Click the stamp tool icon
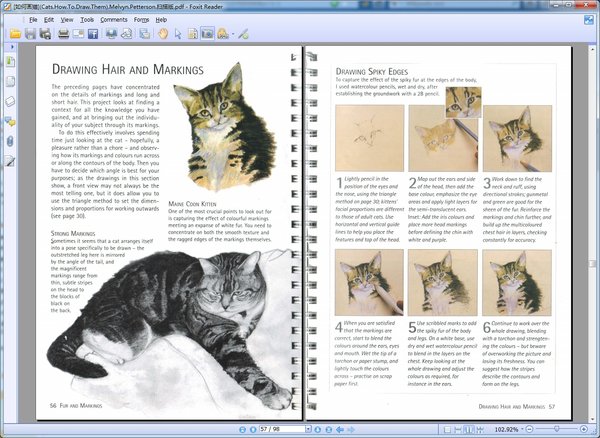 coord(223,34)
